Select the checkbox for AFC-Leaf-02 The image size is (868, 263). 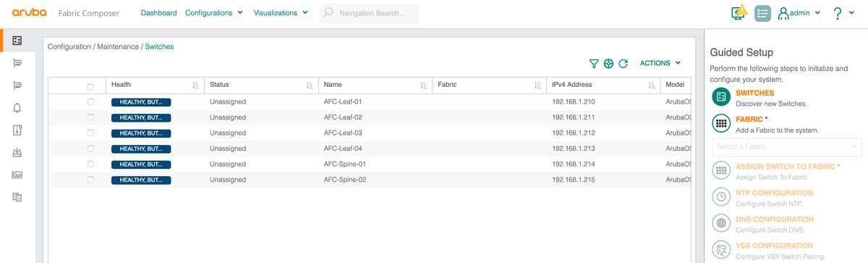[90, 117]
